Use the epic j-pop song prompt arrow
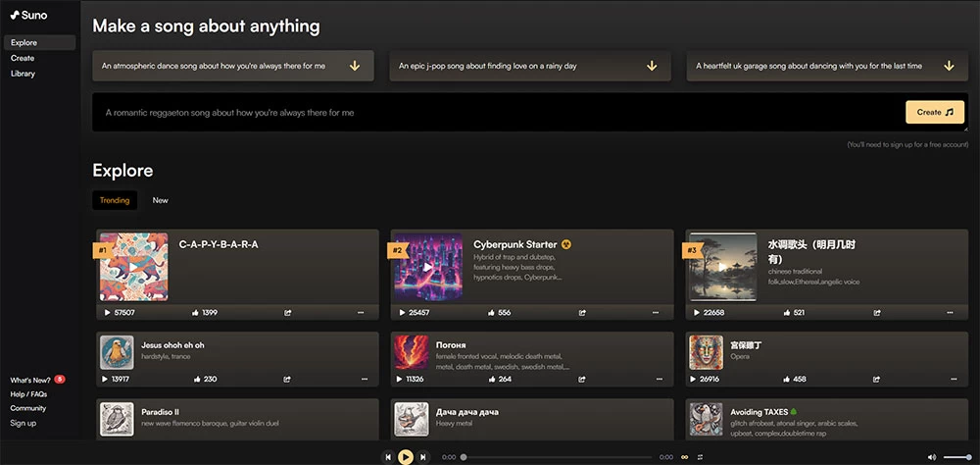 point(652,67)
